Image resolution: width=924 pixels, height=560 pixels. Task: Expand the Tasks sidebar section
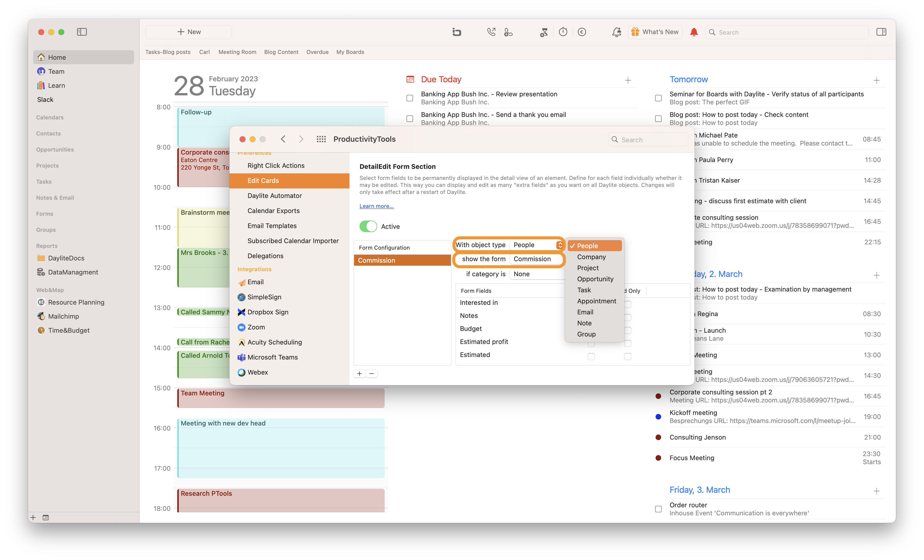tap(44, 181)
